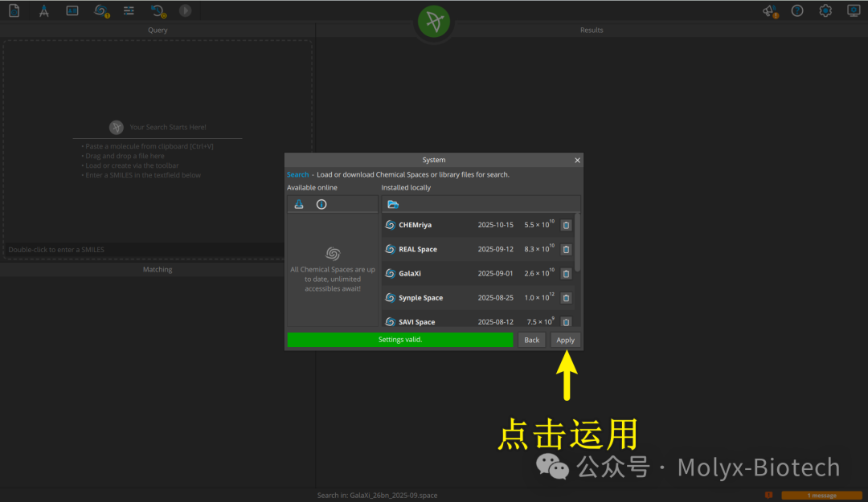Screen dimensions: 868x502
Task: Click the date 2025-09-01 in list
Action: coord(495,273)
